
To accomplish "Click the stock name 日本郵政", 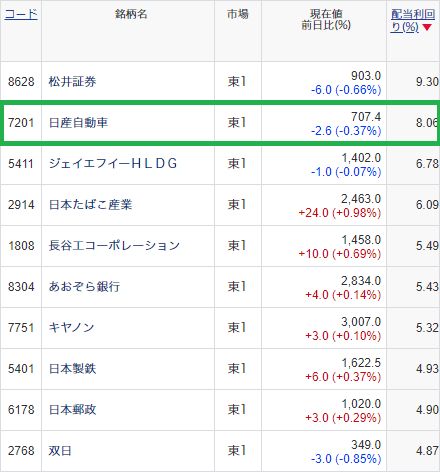I will (x=72, y=410).
